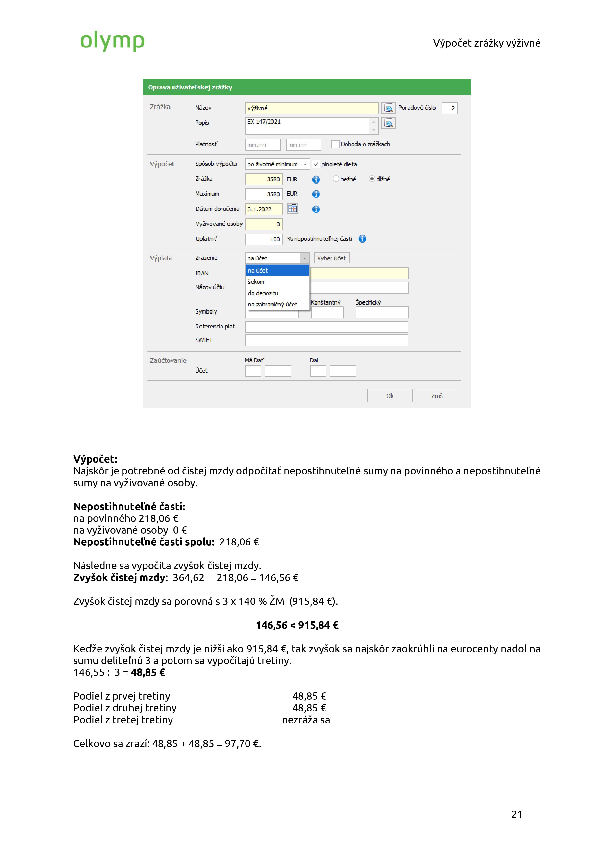This screenshot has width=614, height=868.
Task: Collapse the Zrazenie dropdown arrow
Action: [x=305, y=258]
